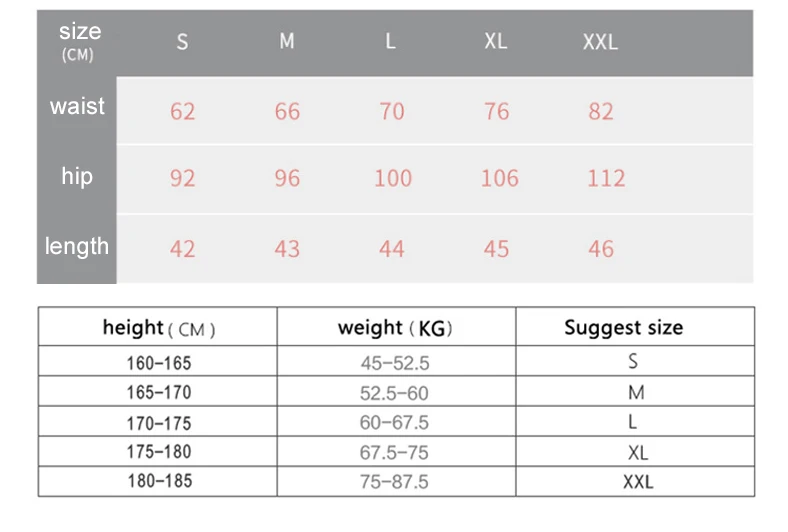Select the M size column header
The height and width of the screenshot is (532, 788).
[287, 41]
